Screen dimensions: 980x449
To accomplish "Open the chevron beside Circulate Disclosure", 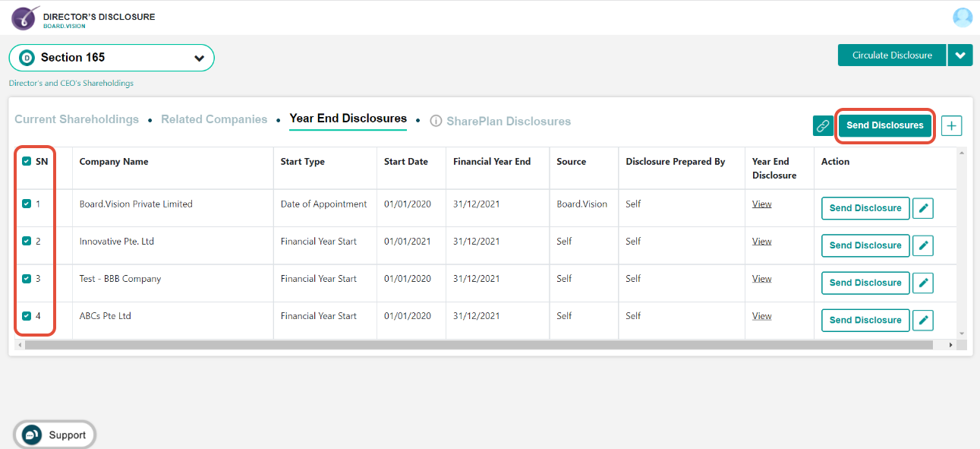I will (960, 55).
